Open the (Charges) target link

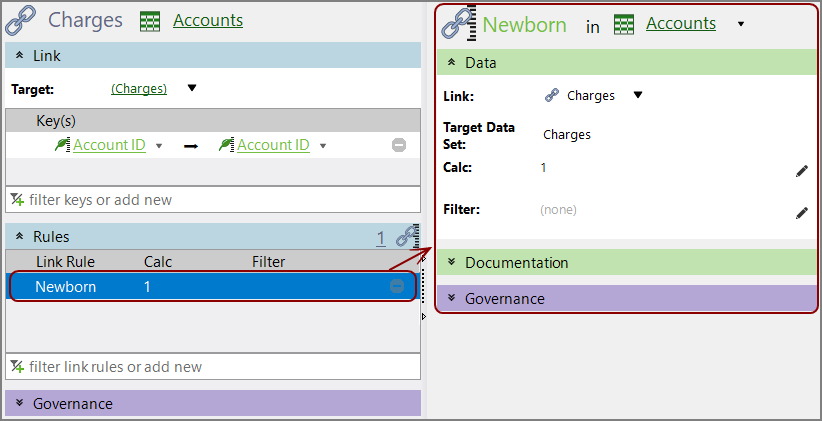click(x=139, y=89)
